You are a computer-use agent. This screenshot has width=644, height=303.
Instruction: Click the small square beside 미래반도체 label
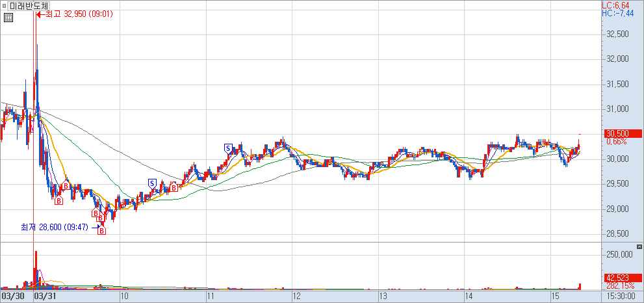[x=4, y=5]
